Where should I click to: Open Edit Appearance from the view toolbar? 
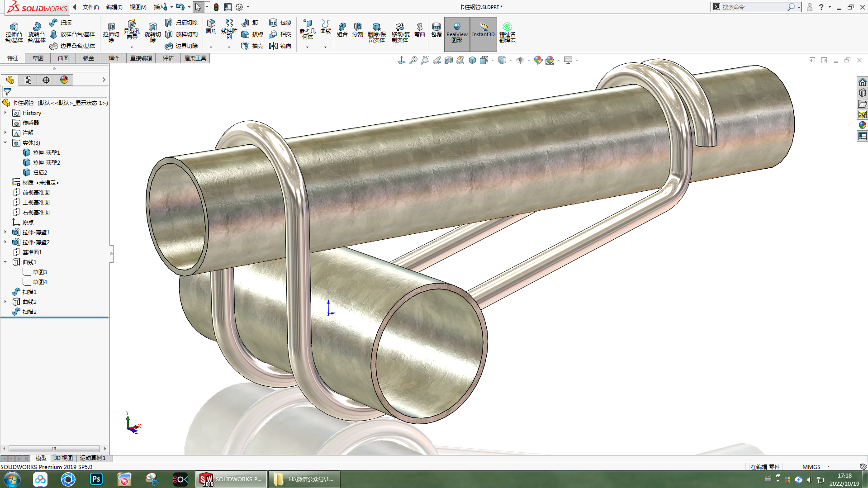(x=538, y=60)
